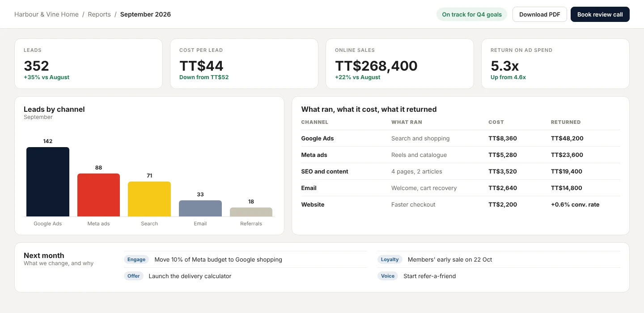Click the Start refer-a-friend item
644x313 pixels.
click(430, 276)
